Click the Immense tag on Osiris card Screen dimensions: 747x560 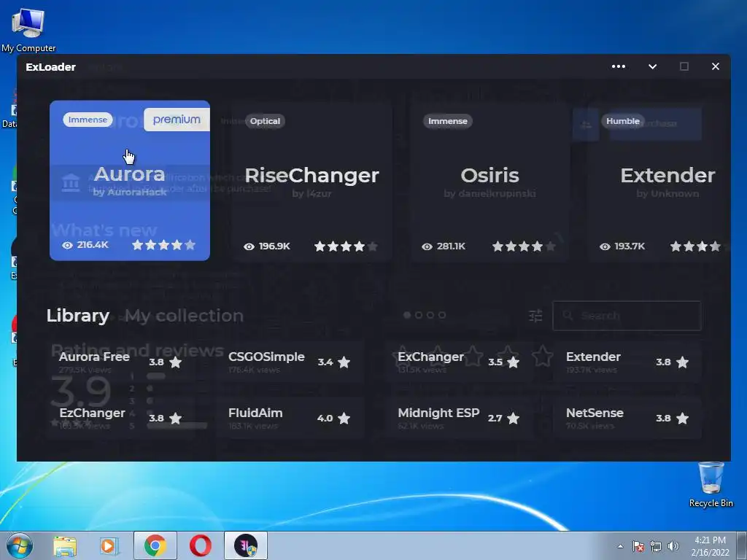pos(447,121)
